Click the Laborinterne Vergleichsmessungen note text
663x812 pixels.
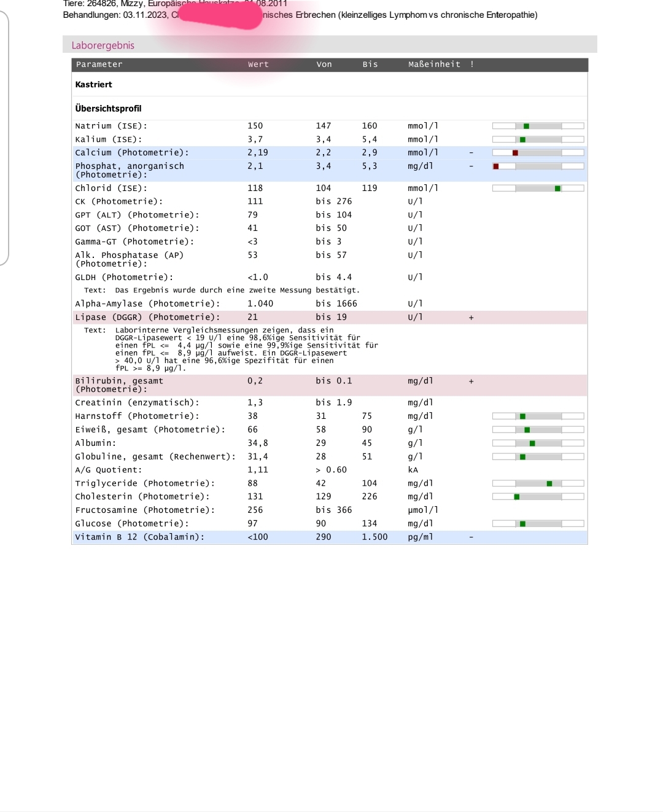click(x=246, y=349)
